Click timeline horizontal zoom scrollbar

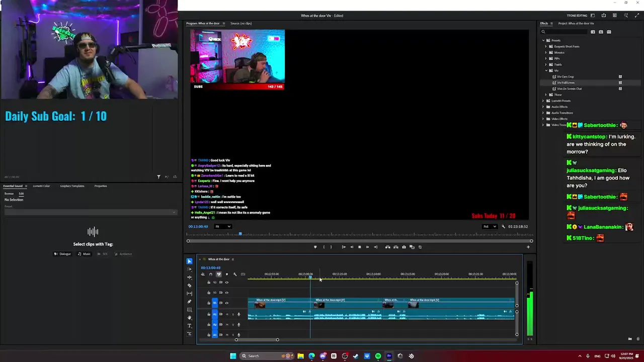point(257,340)
